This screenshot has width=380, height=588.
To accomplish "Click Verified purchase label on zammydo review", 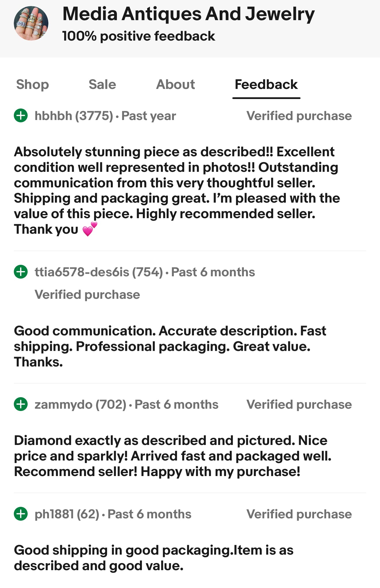I will point(299,405).
